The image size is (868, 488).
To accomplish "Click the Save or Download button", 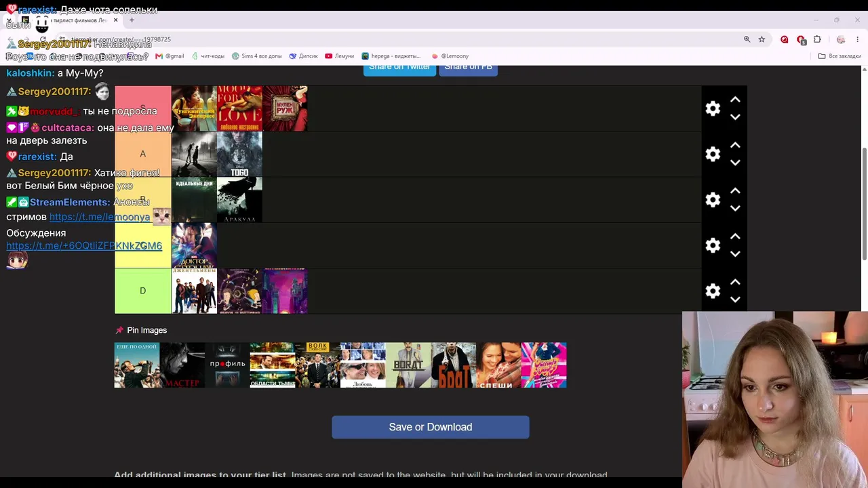I will (431, 427).
